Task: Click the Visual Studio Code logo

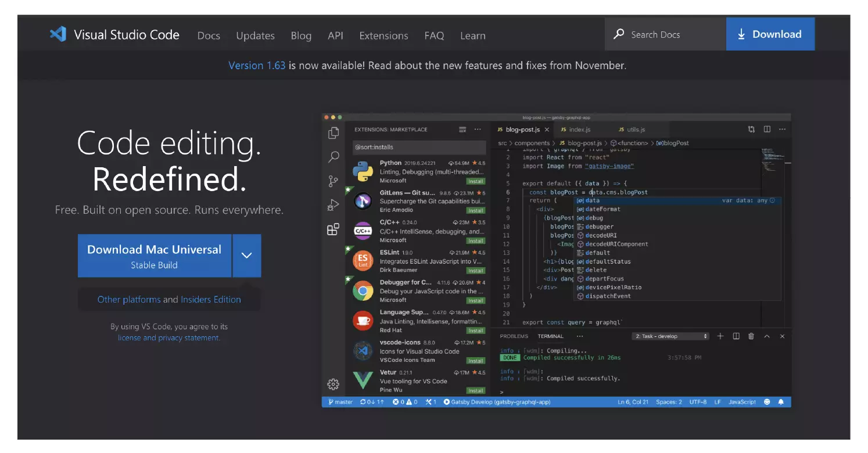Action: [x=58, y=34]
